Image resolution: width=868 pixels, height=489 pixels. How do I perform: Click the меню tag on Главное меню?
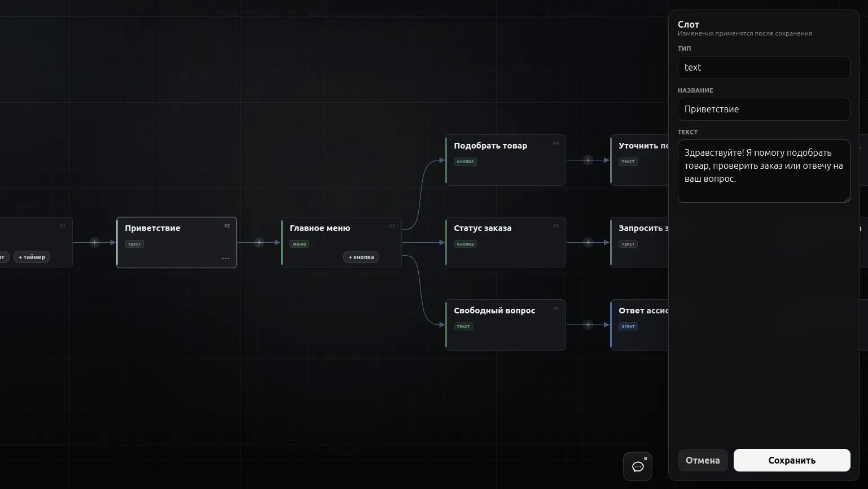point(299,244)
